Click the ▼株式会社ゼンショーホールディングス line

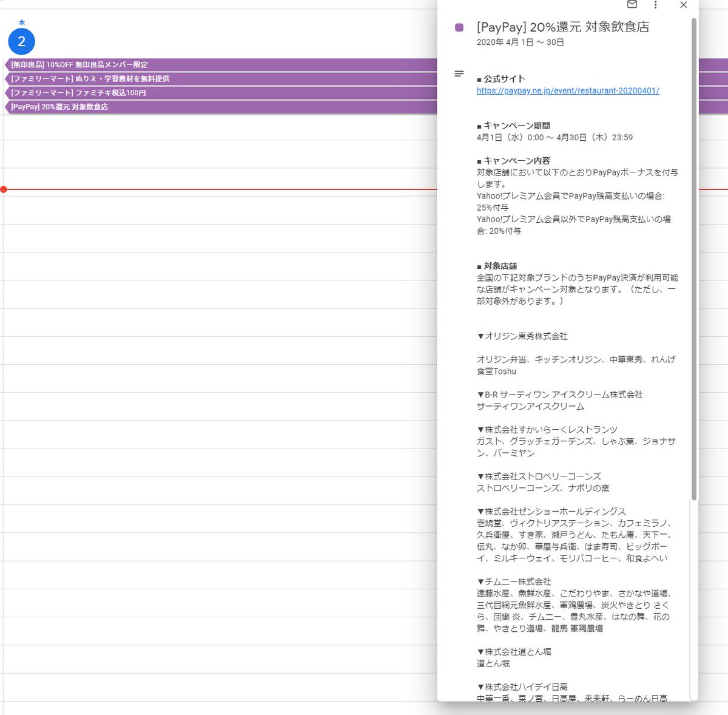tap(551, 512)
